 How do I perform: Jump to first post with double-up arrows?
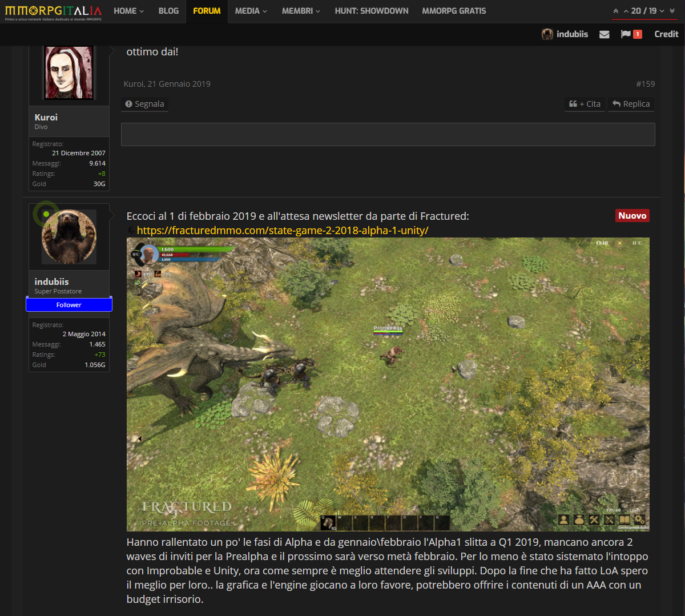click(x=616, y=11)
